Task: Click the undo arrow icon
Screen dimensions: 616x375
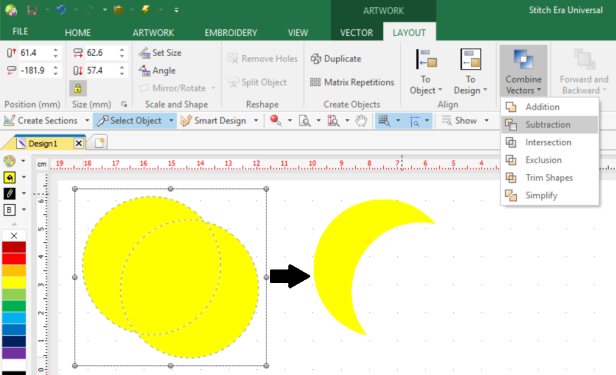Action: point(61,10)
